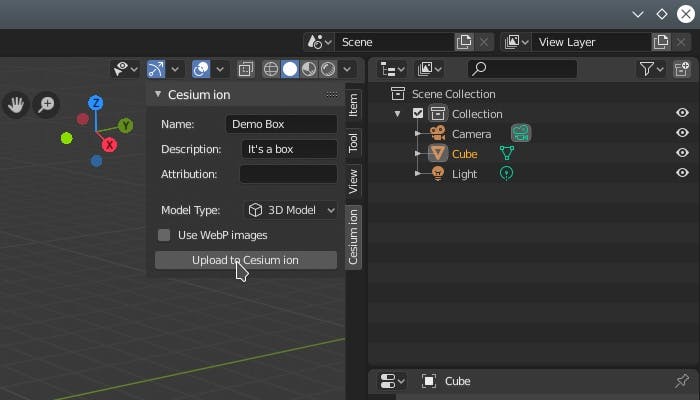Click the red X axis gizmo

pyautogui.click(x=109, y=145)
